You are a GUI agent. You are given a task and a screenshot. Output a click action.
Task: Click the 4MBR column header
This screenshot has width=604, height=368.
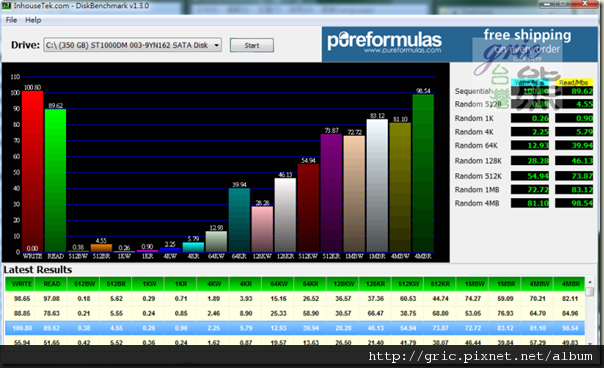coord(570,284)
